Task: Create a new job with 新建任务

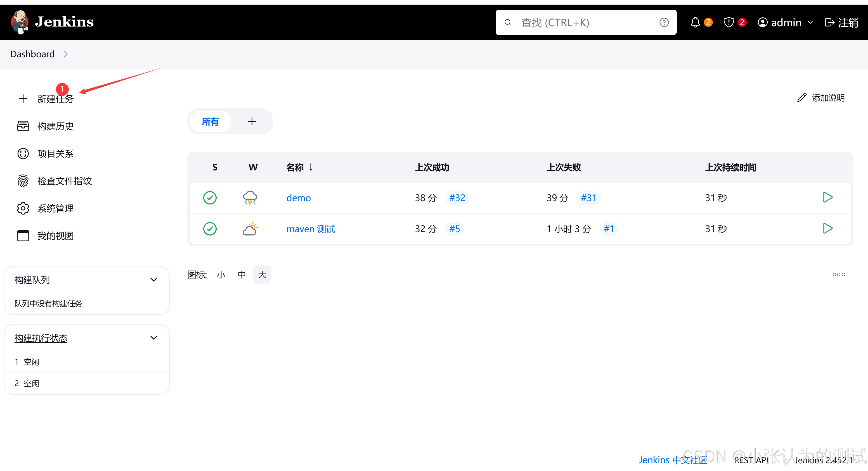Action: pos(46,99)
